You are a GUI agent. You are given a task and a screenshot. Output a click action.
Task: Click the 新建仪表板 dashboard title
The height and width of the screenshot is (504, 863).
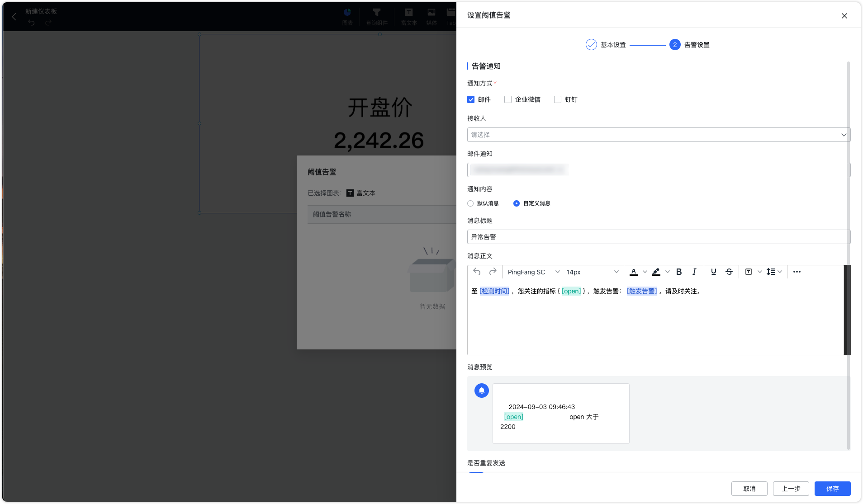[41, 11]
